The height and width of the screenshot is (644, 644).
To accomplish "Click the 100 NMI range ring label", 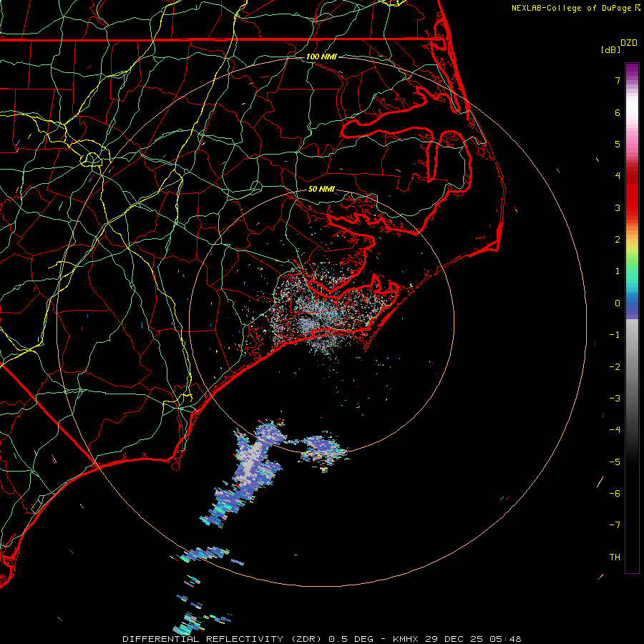I will [x=321, y=57].
